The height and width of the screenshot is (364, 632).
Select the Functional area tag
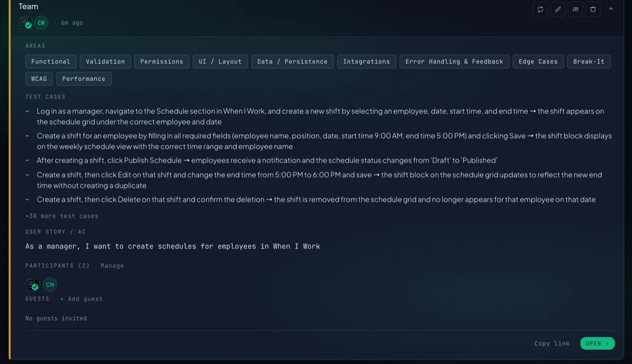51,62
